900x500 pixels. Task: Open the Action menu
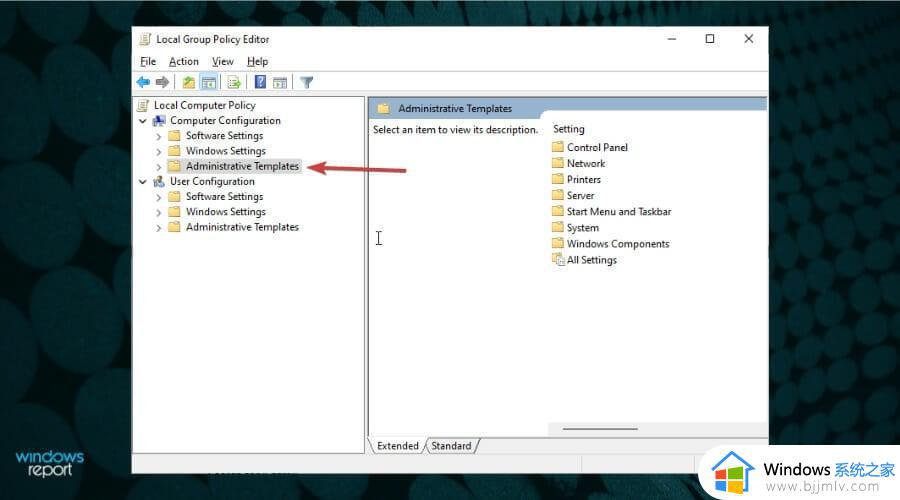click(184, 61)
